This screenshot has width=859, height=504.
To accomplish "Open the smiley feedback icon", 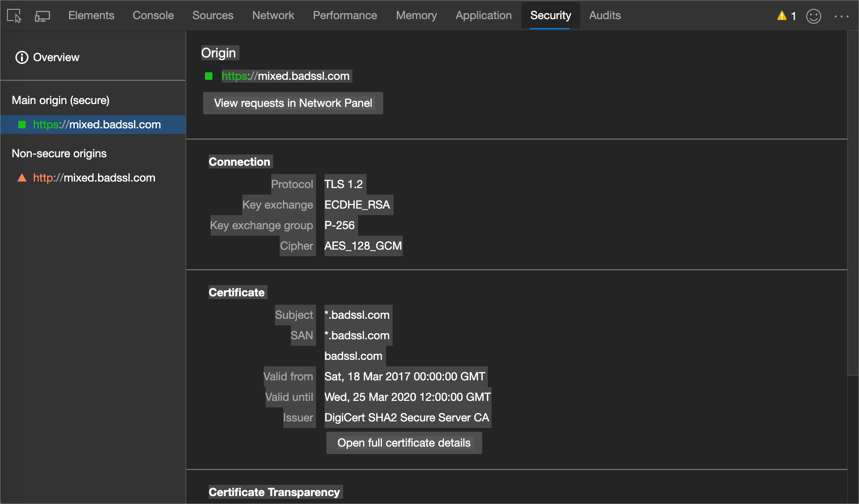I will 814,16.
